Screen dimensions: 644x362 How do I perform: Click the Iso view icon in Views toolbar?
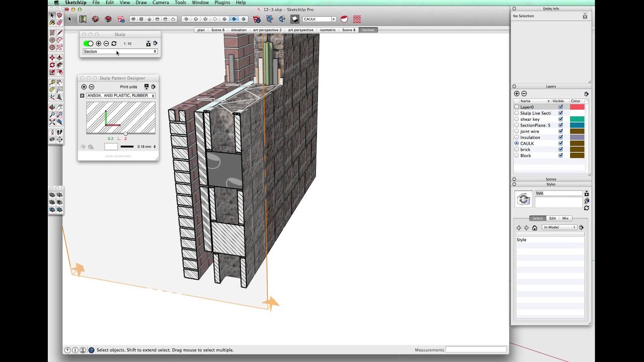(133, 19)
